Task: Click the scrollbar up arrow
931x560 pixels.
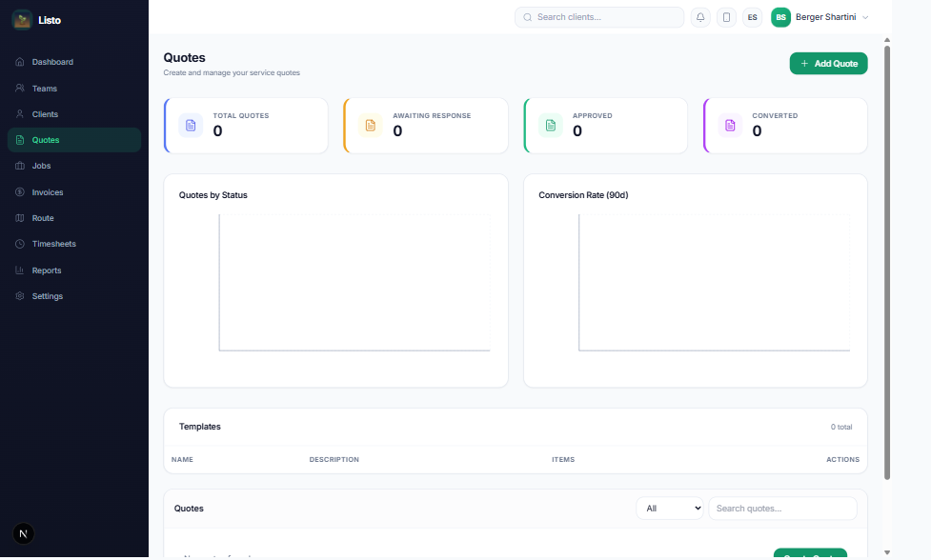Action: (x=887, y=40)
